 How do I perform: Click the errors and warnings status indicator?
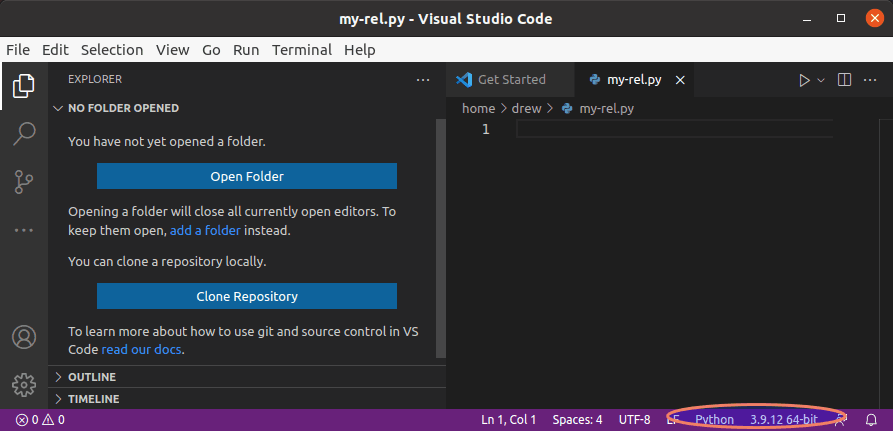40,420
